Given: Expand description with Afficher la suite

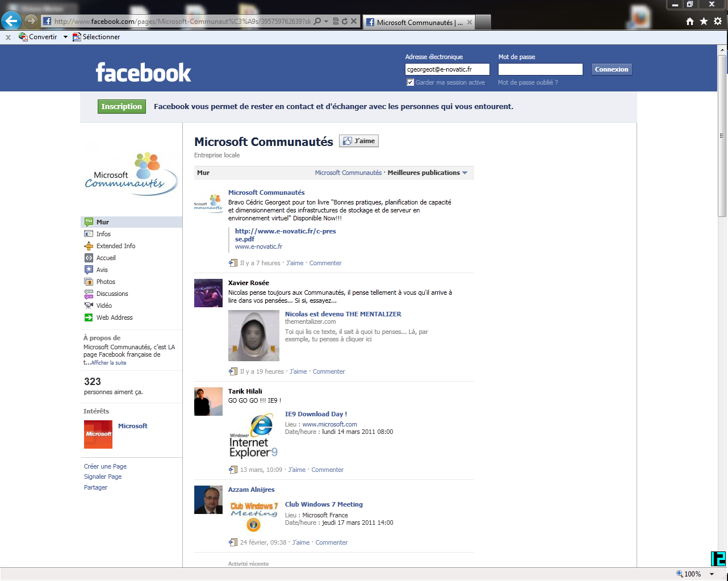Looking at the screenshot, I should pos(108,363).
